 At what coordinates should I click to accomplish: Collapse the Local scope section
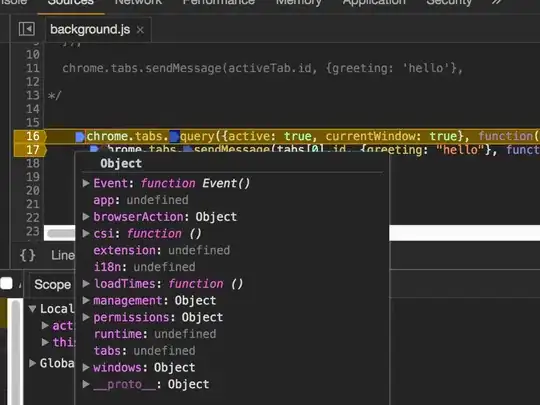[33, 309]
